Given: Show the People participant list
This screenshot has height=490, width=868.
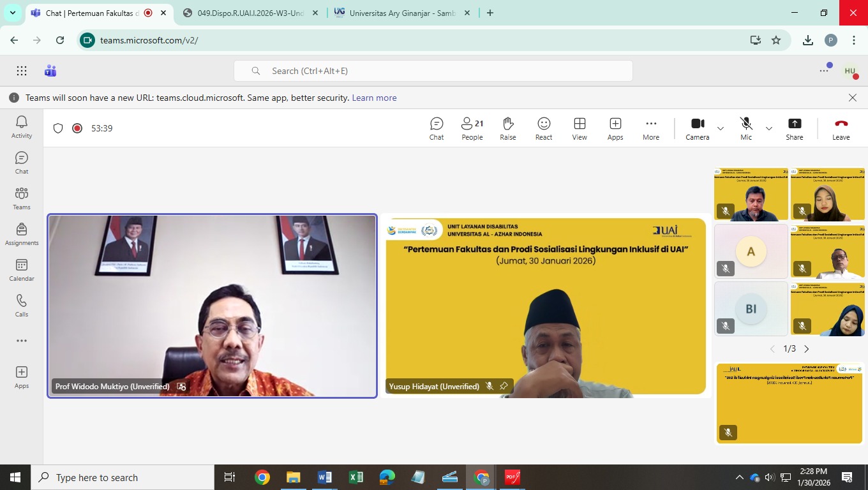Looking at the screenshot, I should click(x=472, y=128).
